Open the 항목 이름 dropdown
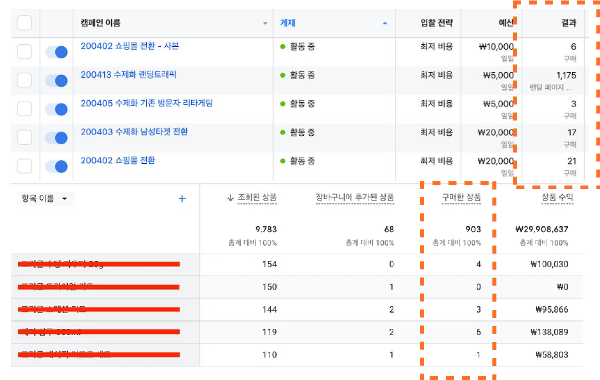This screenshot has height=380, width=600. (x=45, y=199)
